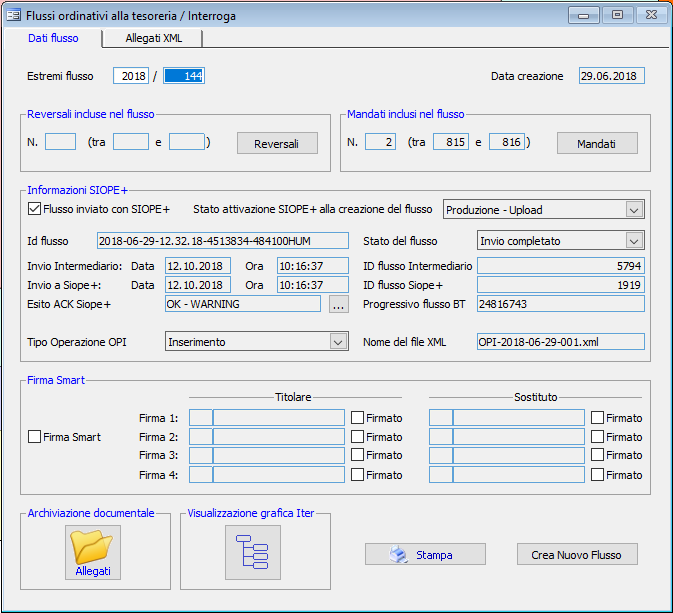Check Firmato for Sostituto Firma 1
The image size is (673, 613).
click(x=597, y=418)
